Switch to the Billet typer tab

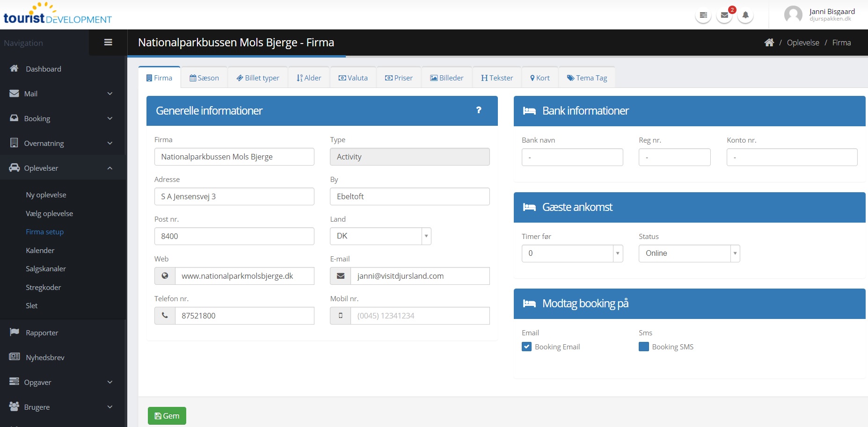[x=258, y=78]
